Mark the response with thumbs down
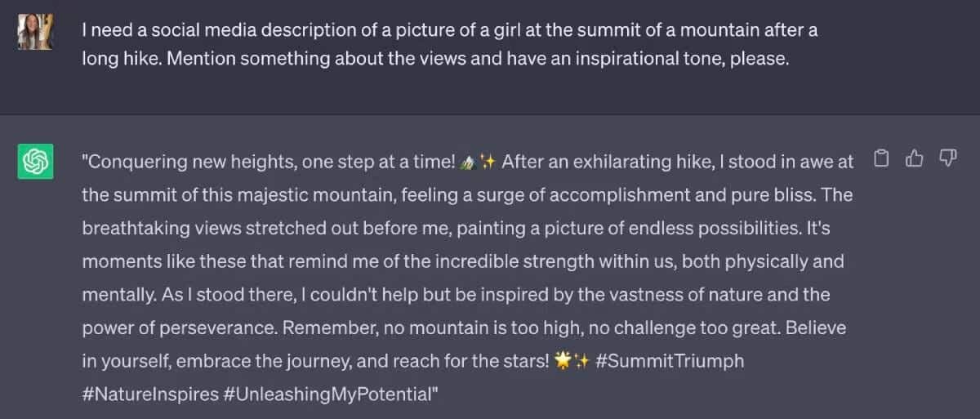Image resolution: width=980 pixels, height=419 pixels. point(947,158)
